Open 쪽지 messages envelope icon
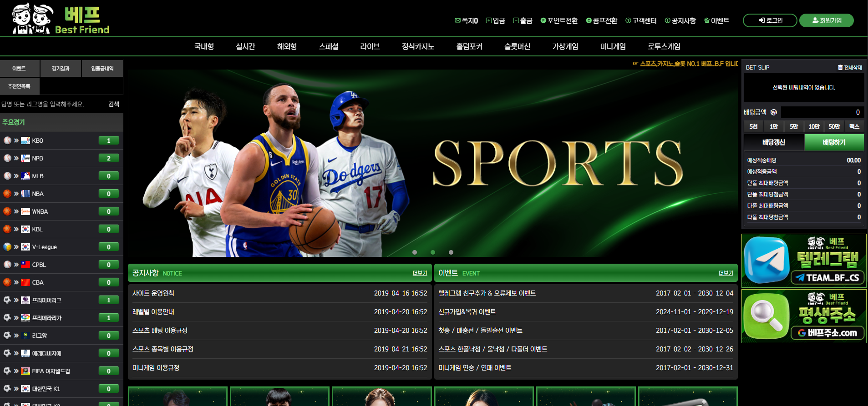 [x=457, y=20]
